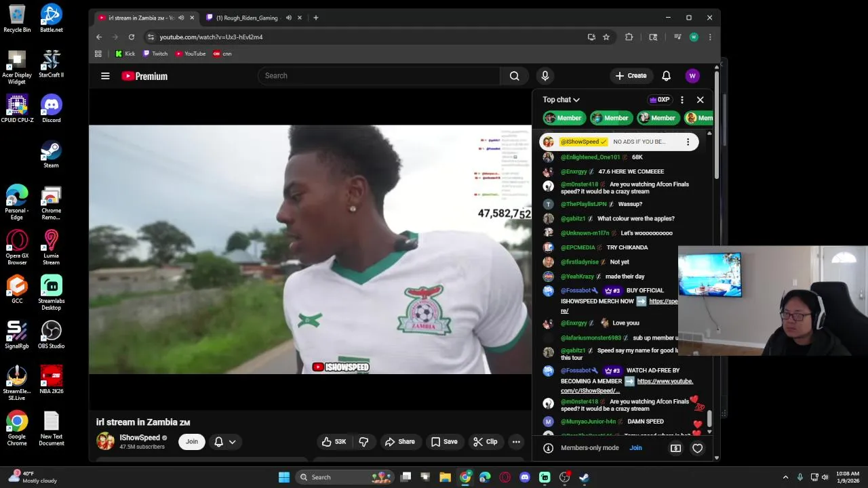Click the video player showing ISHOWSPEED stream
The width and height of the screenshot is (868, 488).
(311, 249)
